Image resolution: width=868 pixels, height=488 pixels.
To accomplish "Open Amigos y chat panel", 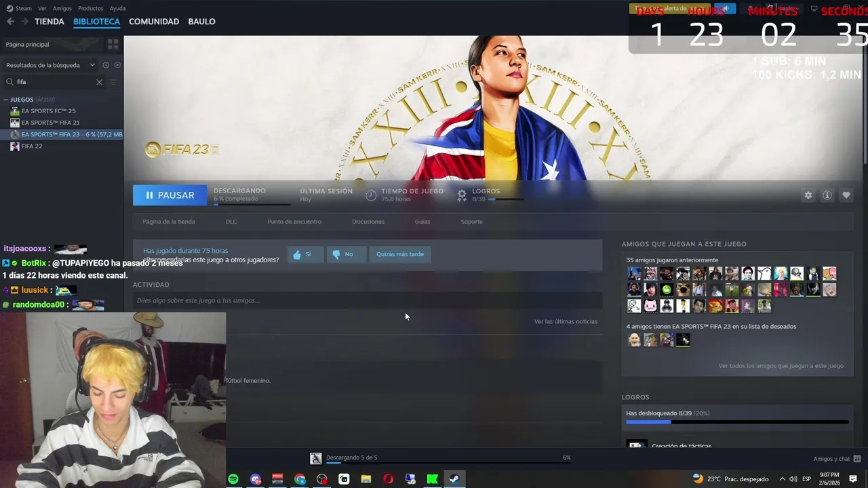I will (x=837, y=459).
